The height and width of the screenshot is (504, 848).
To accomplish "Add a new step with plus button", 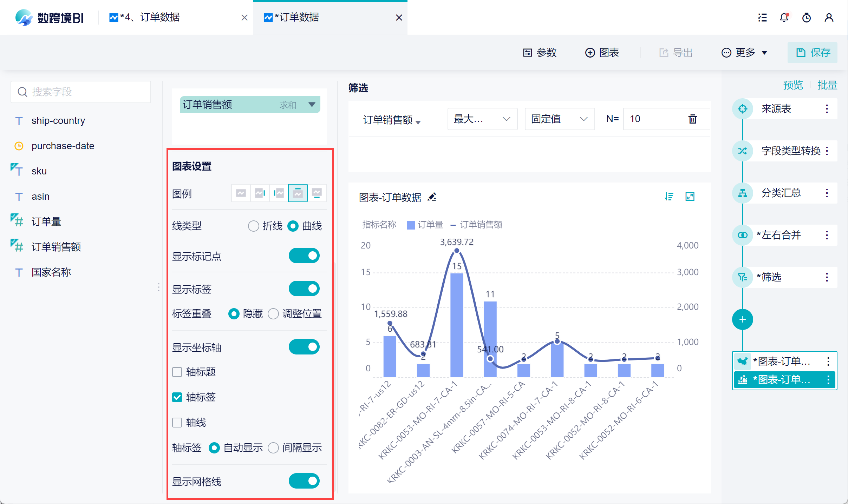I will [742, 319].
